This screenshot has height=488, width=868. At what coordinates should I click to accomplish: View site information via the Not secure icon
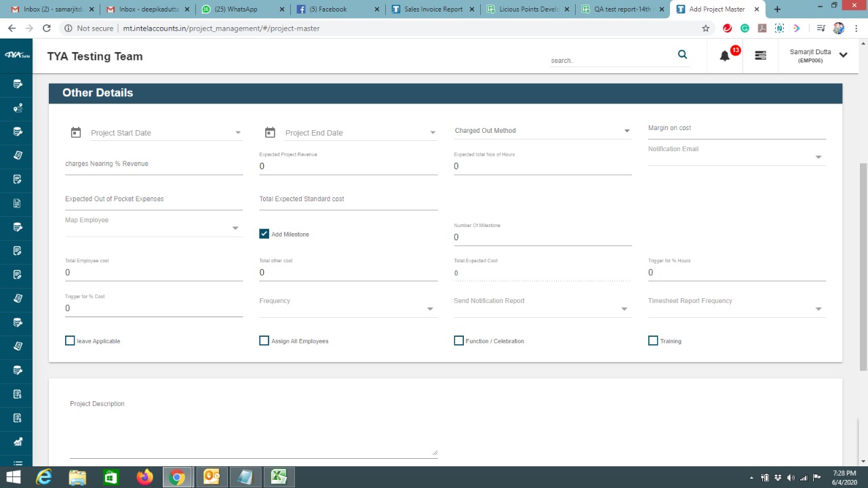pos(68,28)
